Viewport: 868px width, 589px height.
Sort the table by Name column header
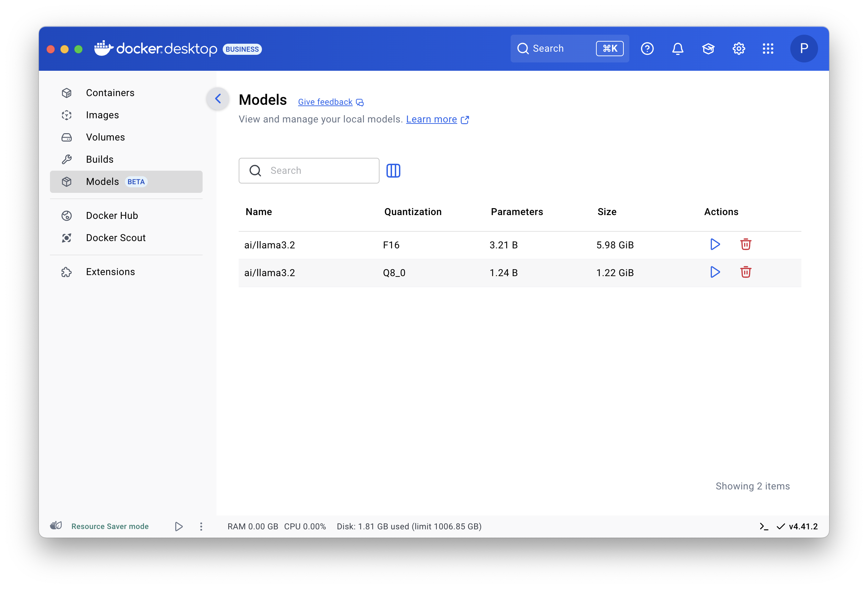(x=258, y=212)
